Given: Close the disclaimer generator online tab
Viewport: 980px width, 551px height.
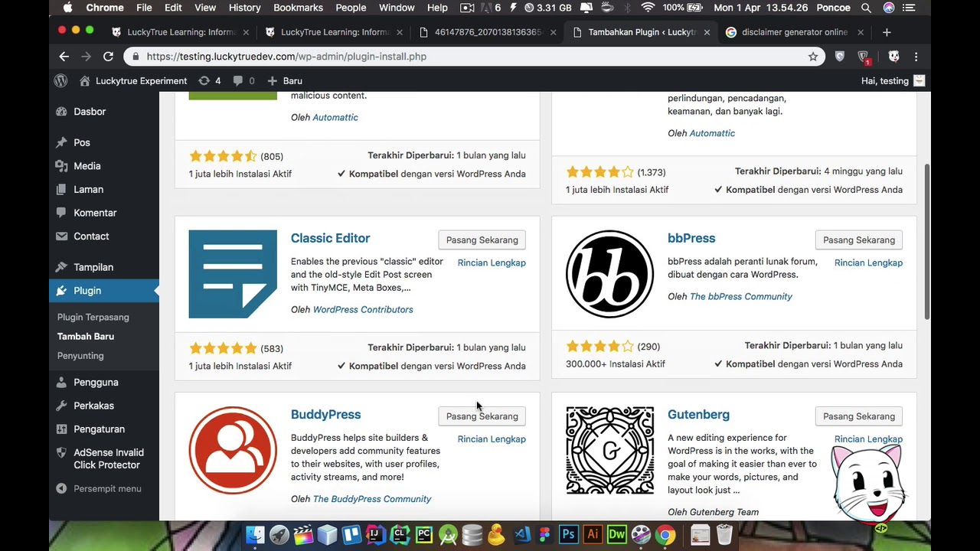Looking at the screenshot, I should click(x=861, y=32).
